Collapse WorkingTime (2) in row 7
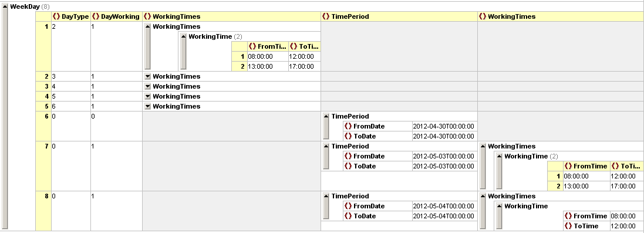Viewport: 644px width, 233px height. coord(499,157)
